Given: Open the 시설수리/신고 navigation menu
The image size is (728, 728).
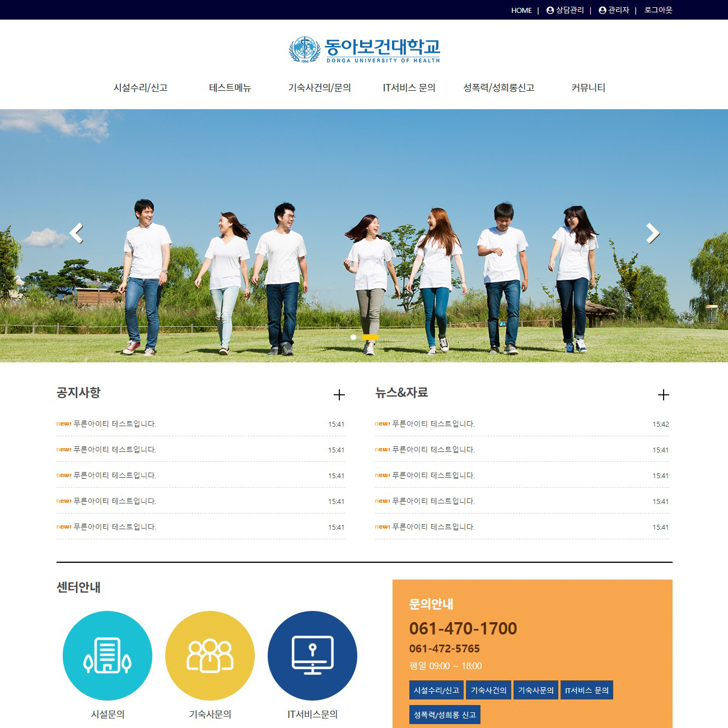Looking at the screenshot, I should point(141,88).
